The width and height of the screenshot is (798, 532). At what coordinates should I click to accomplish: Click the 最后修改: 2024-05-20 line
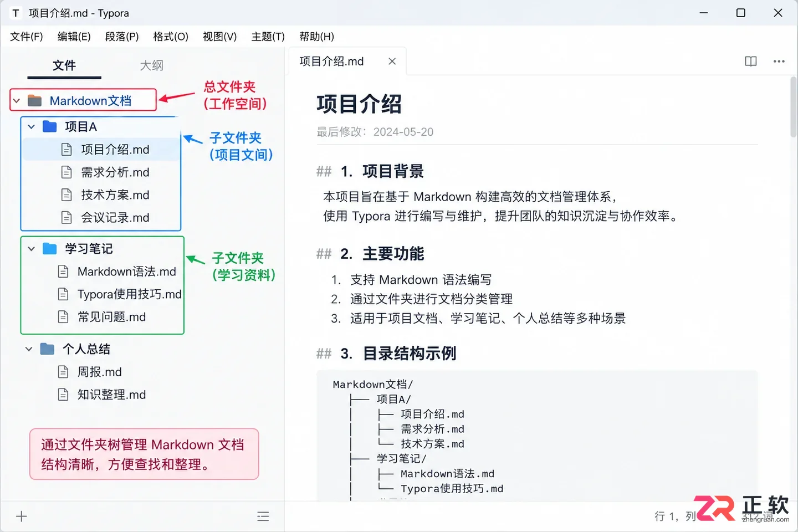[x=375, y=132]
